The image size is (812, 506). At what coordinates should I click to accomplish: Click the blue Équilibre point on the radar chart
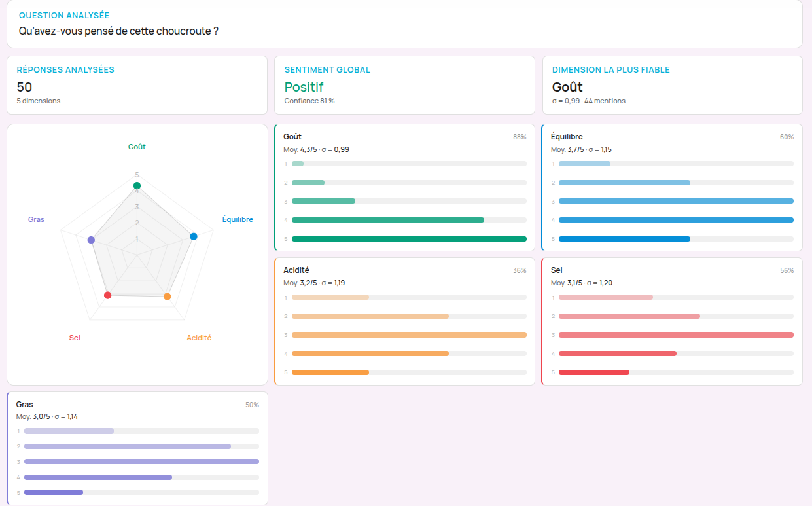click(193, 236)
